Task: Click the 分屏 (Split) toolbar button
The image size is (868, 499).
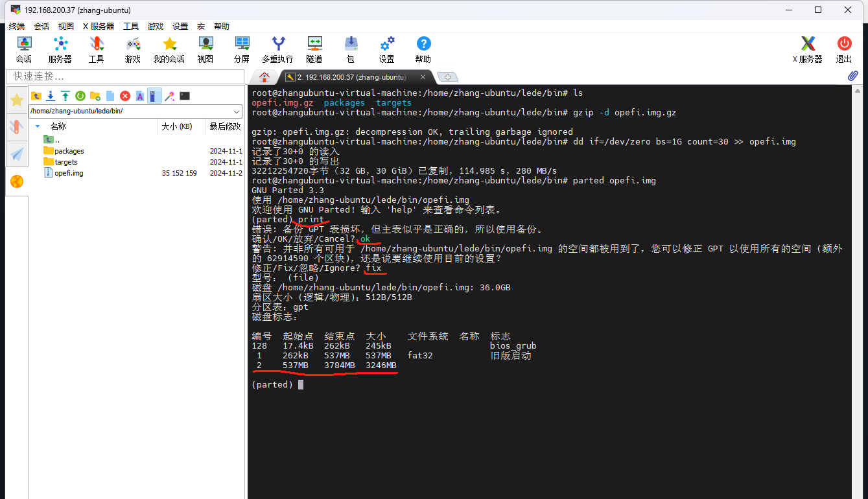Action: (242, 49)
